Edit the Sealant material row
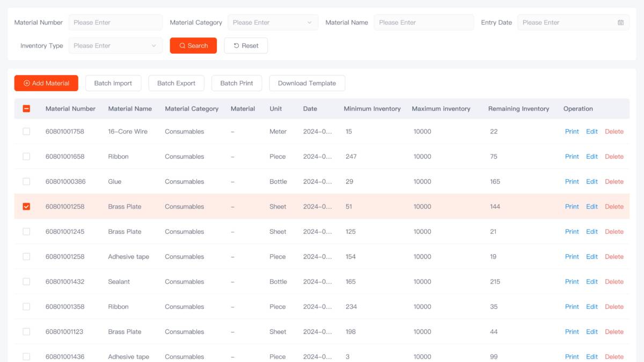The width and height of the screenshot is (644, 362). [x=591, y=282]
